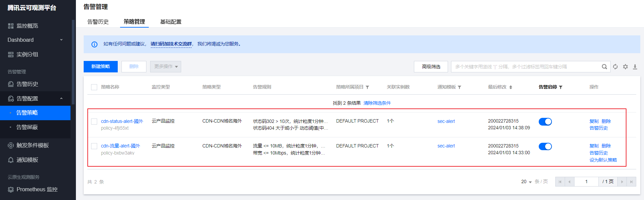The image size is (644, 200).
Task: Click the refresh list icon
Action: click(x=615, y=67)
